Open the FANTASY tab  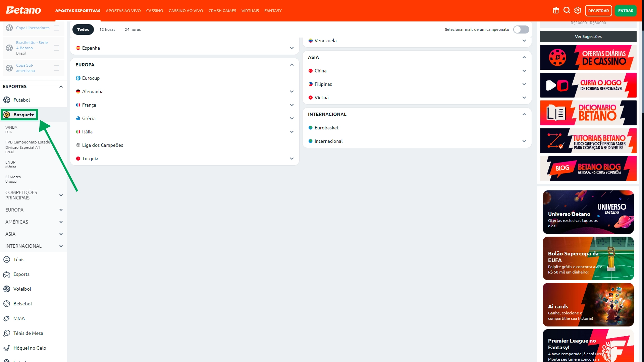tap(273, 11)
